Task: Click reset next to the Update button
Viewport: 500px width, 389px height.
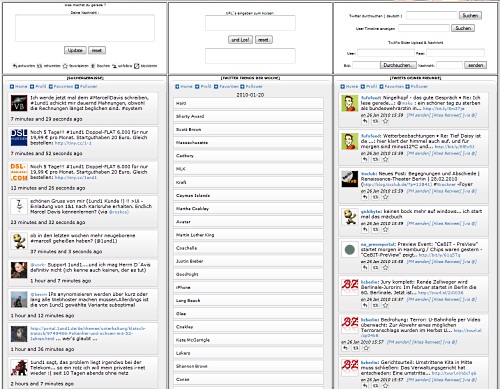Action: tap(97, 50)
